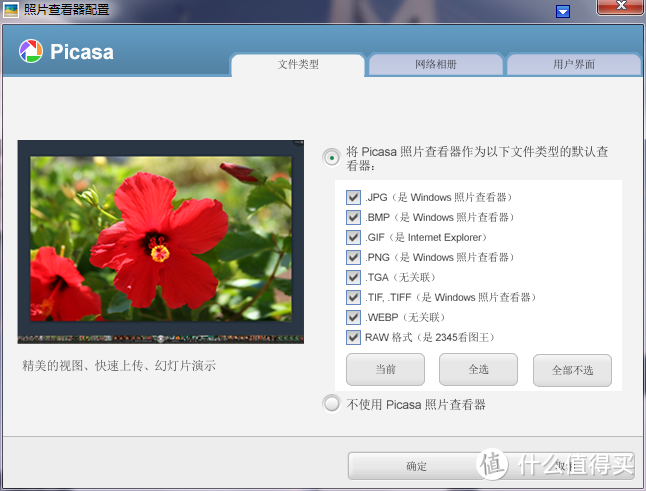646x491 pixels.
Task: Toggle the .PNG file type checkbox
Action: pos(353,257)
